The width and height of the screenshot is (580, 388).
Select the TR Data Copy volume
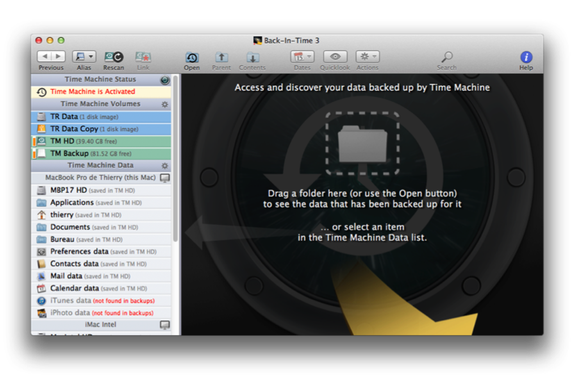click(101, 129)
